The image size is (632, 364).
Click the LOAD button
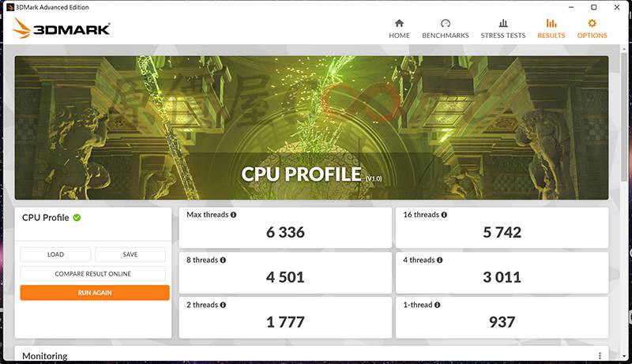[55, 254]
